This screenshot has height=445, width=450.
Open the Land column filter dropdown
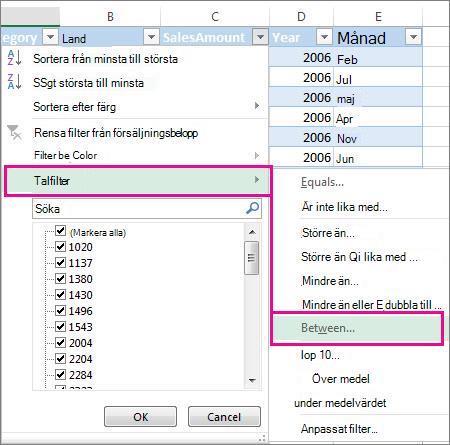[x=151, y=37]
